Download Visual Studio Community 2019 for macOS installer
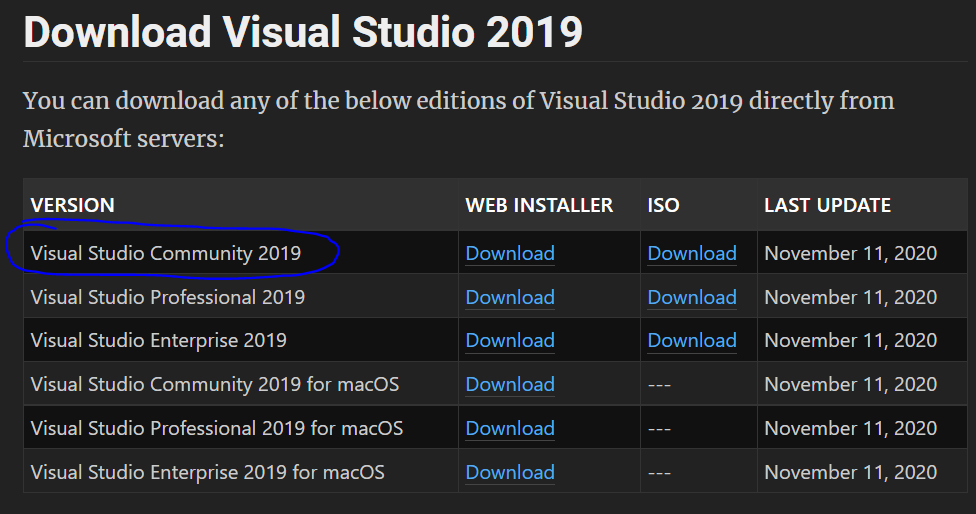The image size is (976, 514). pos(510,385)
